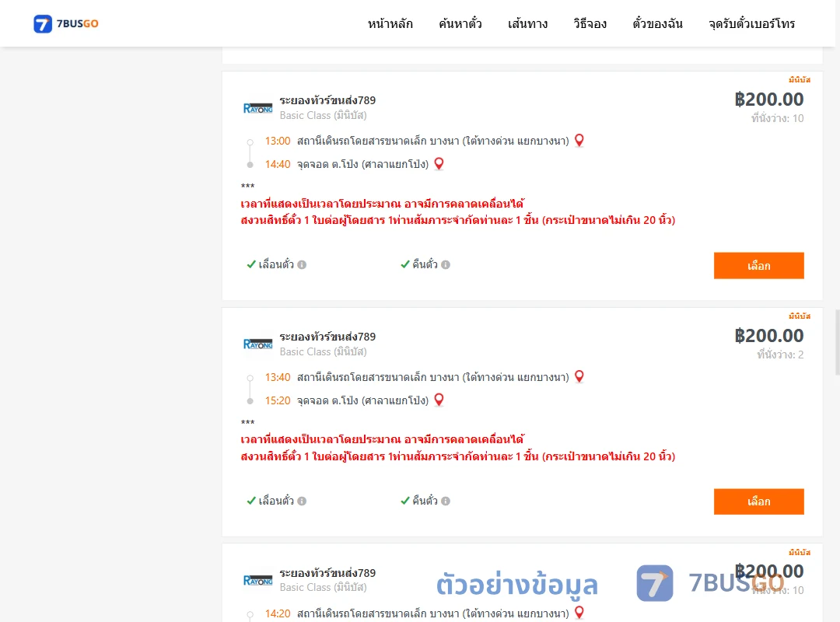Image resolution: width=840 pixels, height=622 pixels.
Task: Click บางนา station name on the 13:00 row
Action: [x=433, y=141]
